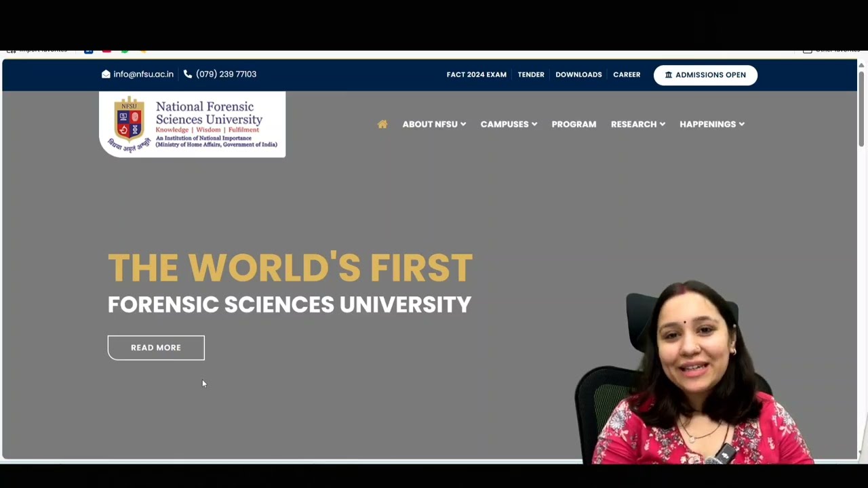This screenshot has height=488, width=868.
Task: Expand the HAPPENINGS dropdown menu
Action: [712, 124]
